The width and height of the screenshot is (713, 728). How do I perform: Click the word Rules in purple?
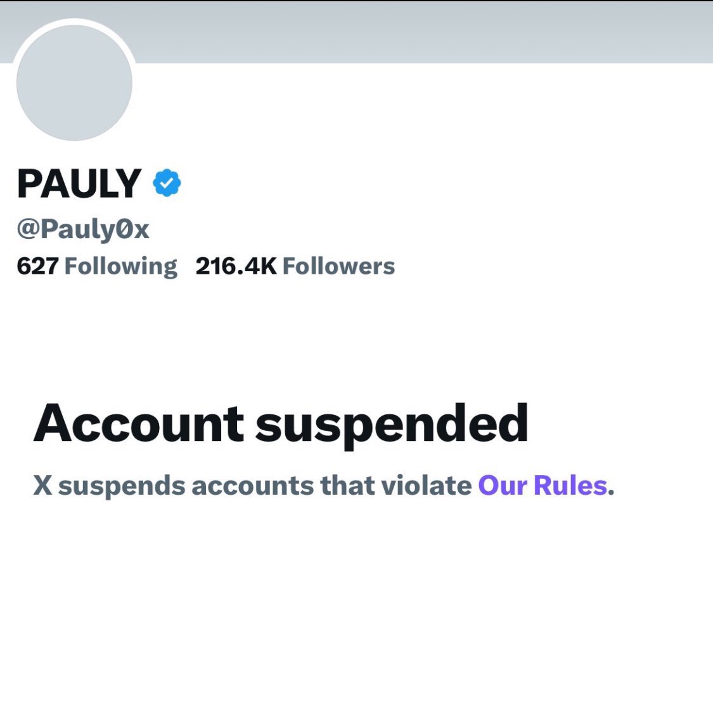[570, 486]
